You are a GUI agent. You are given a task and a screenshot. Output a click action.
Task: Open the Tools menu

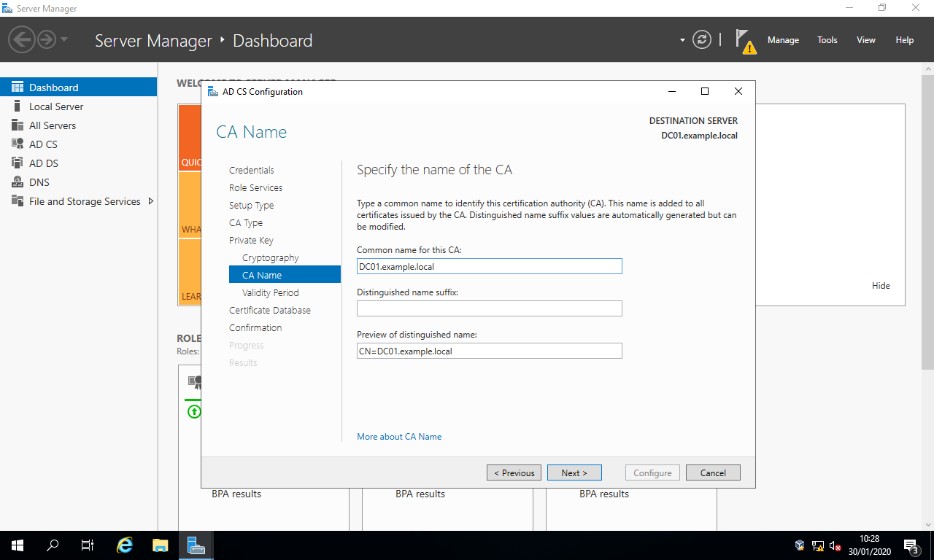827,40
